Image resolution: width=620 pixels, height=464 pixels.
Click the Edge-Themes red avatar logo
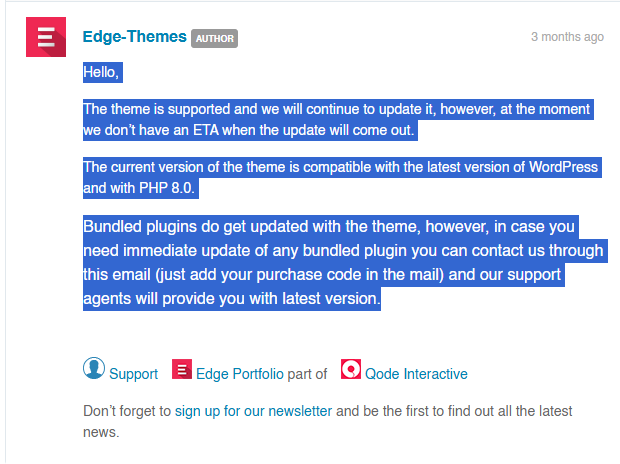[x=45, y=38]
